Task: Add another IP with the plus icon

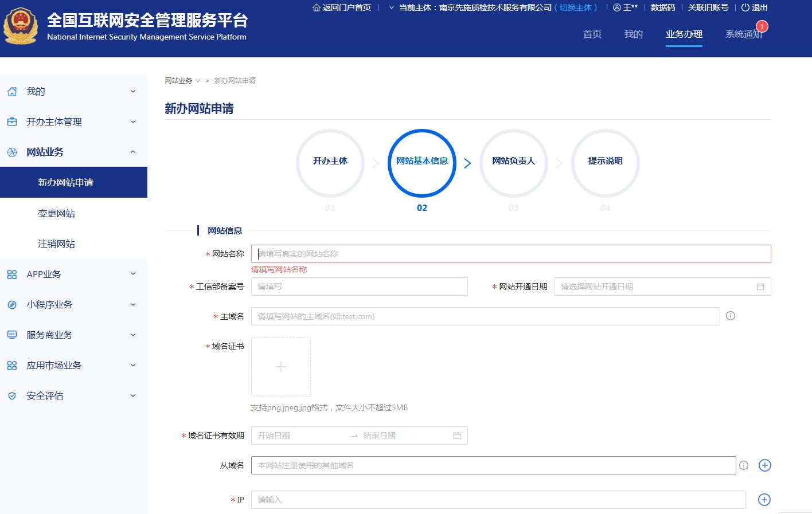Action: click(764, 500)
